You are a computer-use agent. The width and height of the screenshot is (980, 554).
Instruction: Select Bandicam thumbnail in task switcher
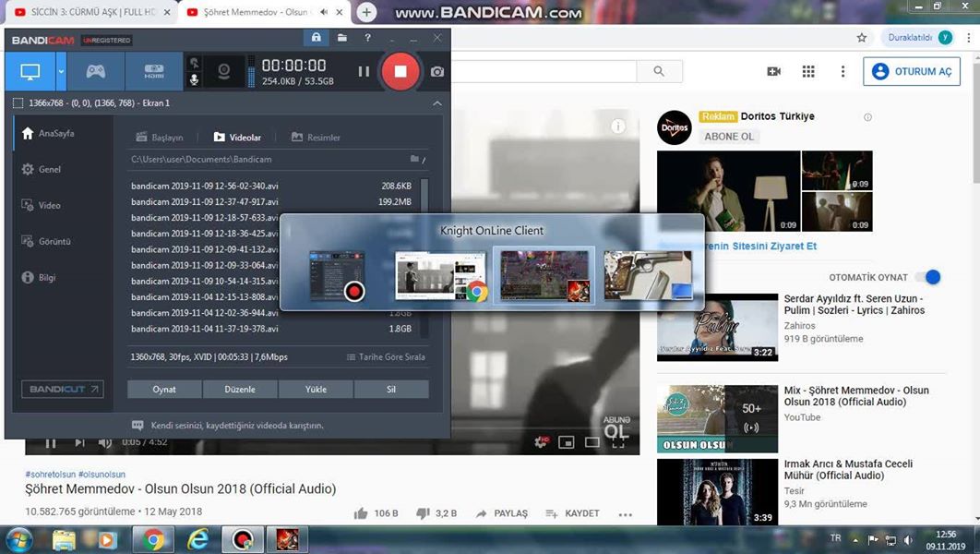coord(338,275)
